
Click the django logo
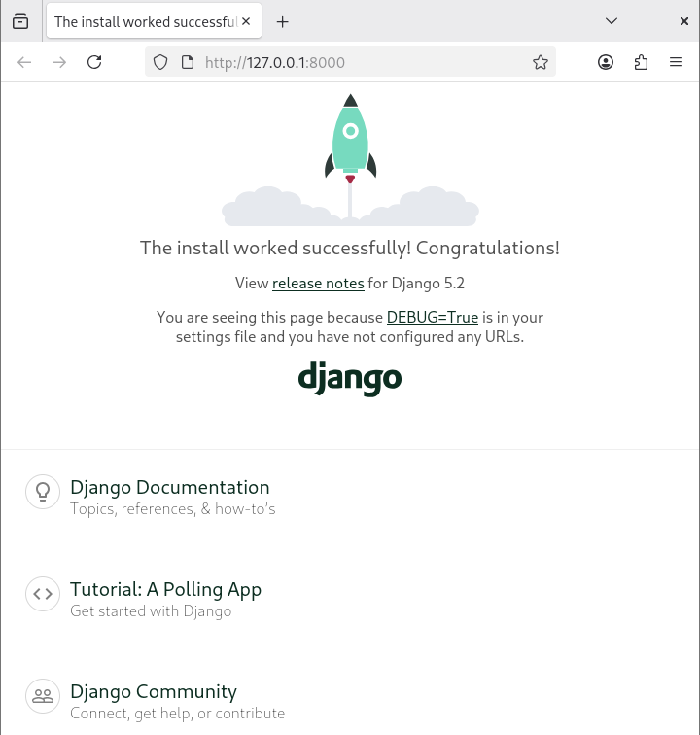tap(350, 378)
